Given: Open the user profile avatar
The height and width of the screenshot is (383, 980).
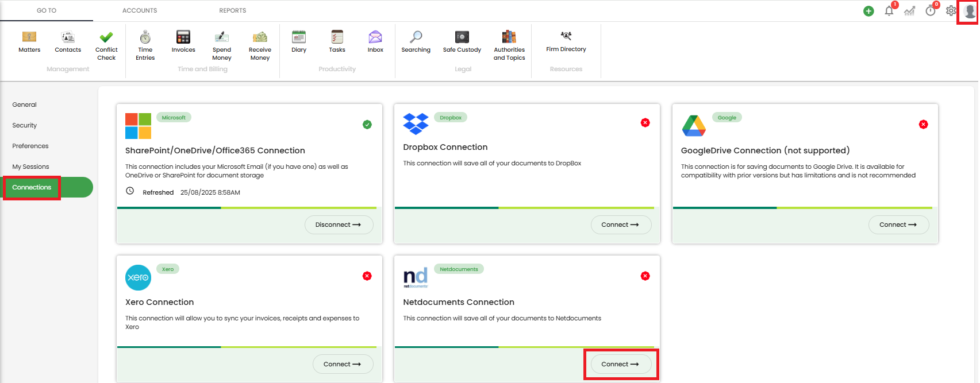Looking at the screenshot, I should (x=970, y=11).
